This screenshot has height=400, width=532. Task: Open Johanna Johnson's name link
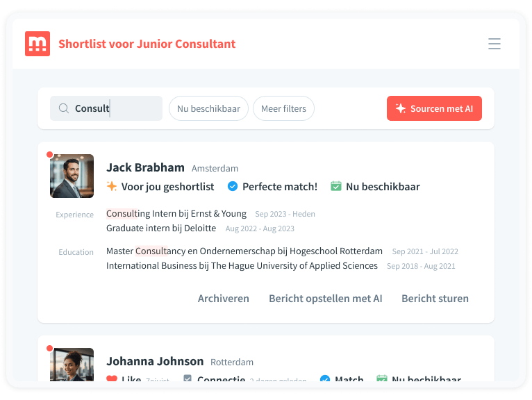tap(155, 361)
